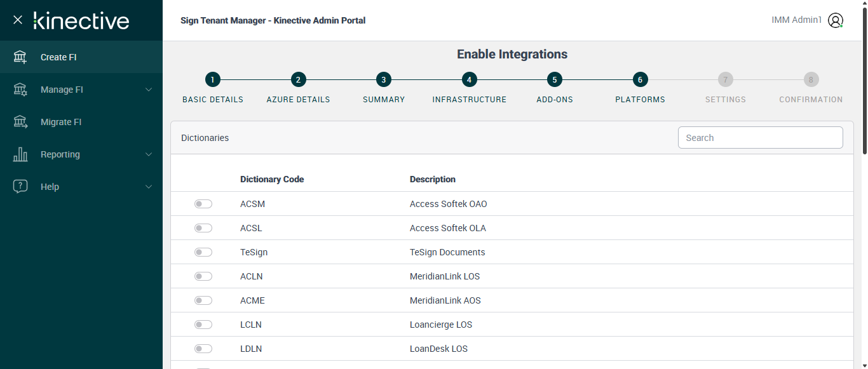Click the Help question bubble icon
The height and width of the screenshot is (369, 868).
[20, 187]
